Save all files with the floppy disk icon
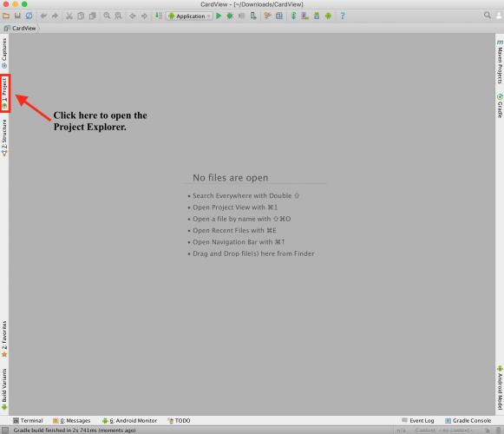504x434 pixels. pos(17,16)
